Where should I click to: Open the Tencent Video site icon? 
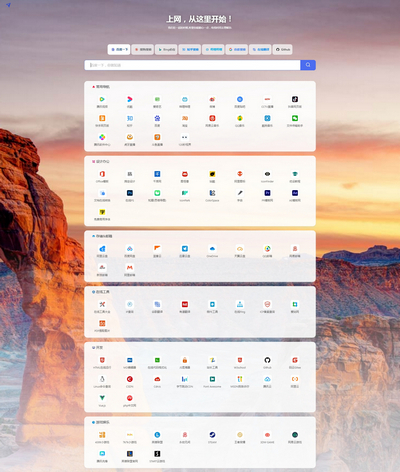point(102,99)
